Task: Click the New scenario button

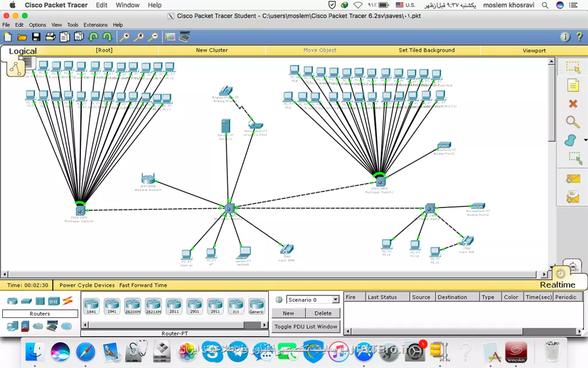Action: pos(288,313)
